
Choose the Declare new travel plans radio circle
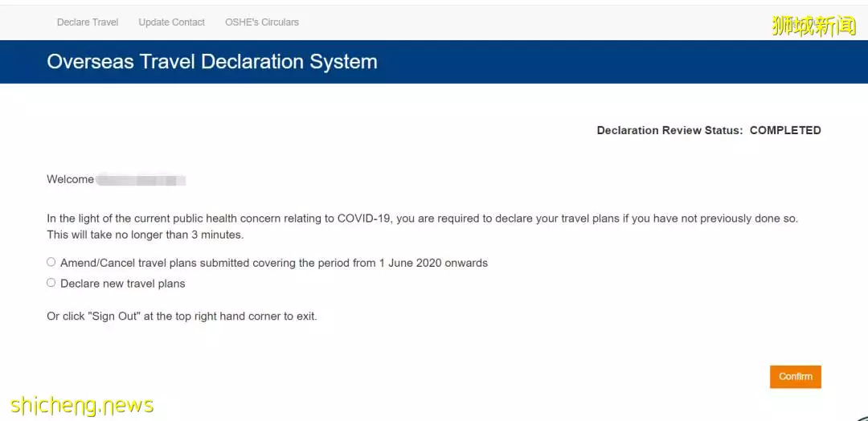pyautogui.click(x=51, y=284)
